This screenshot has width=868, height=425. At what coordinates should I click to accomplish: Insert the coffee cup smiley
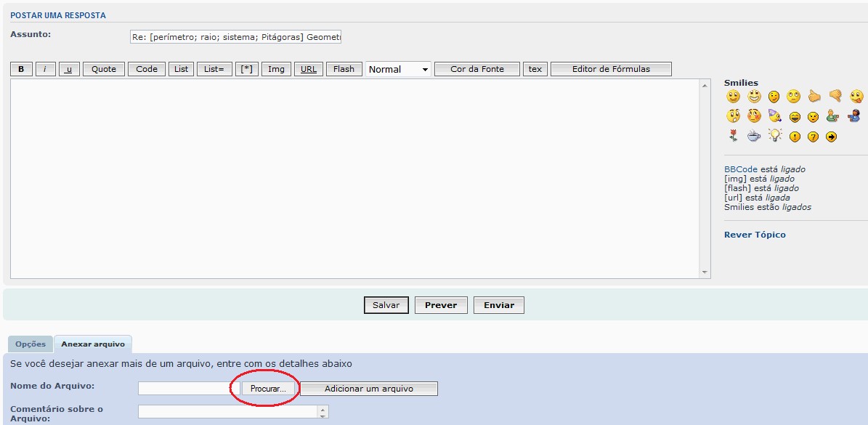[754, 136]
